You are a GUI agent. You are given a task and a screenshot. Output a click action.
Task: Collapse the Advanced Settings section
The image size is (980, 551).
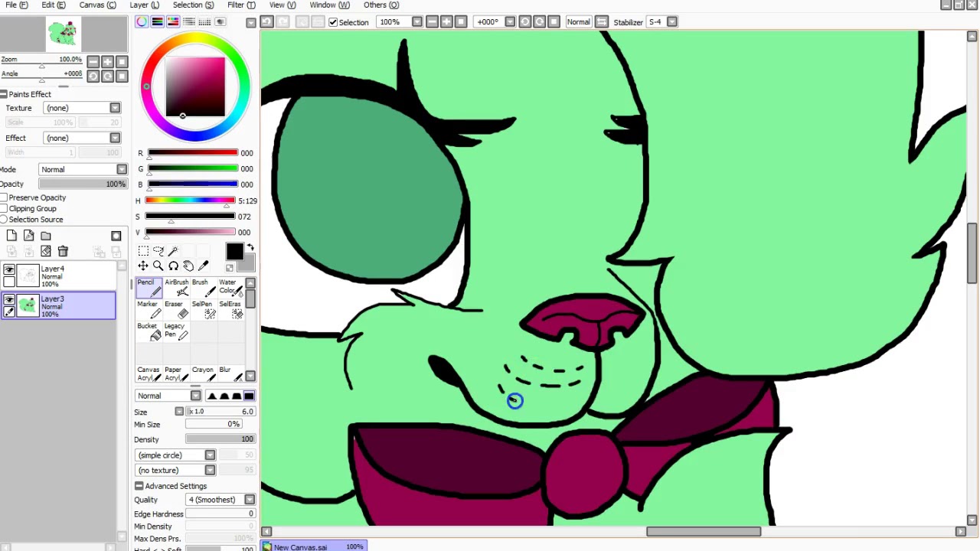coord(139,486)
